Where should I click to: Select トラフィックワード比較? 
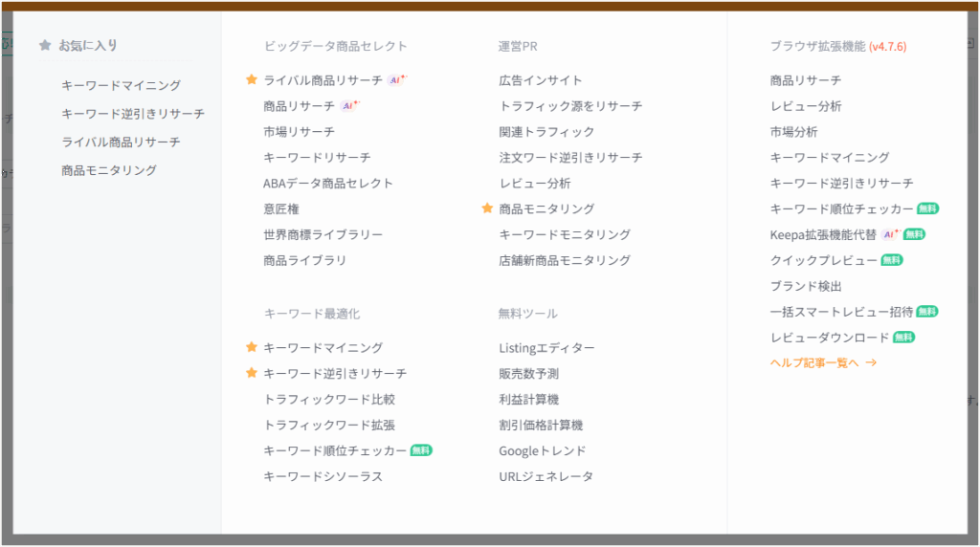pos(329,399)
